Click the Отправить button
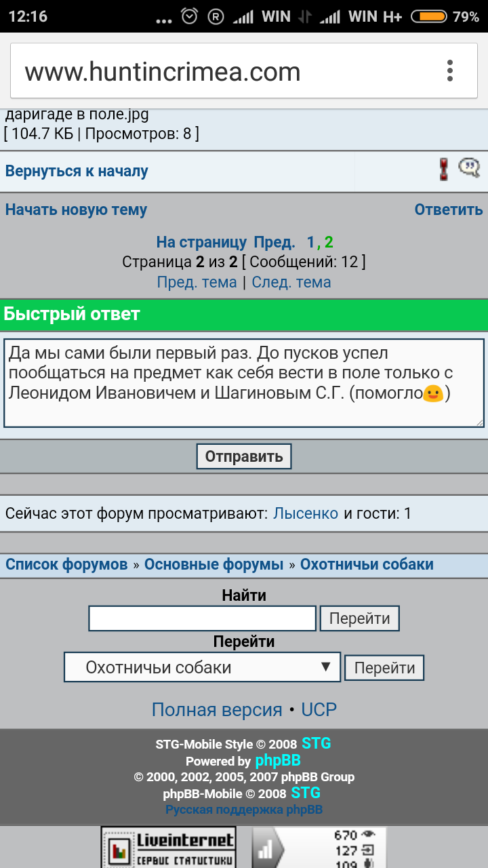488x868 pixels. click(244, 456)
